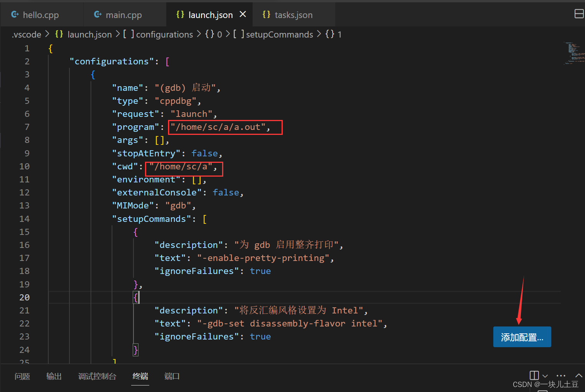Click the .vscode breadcrumb item
The width and height of the screenshot is (585, 392).
(x=26, y=34)
